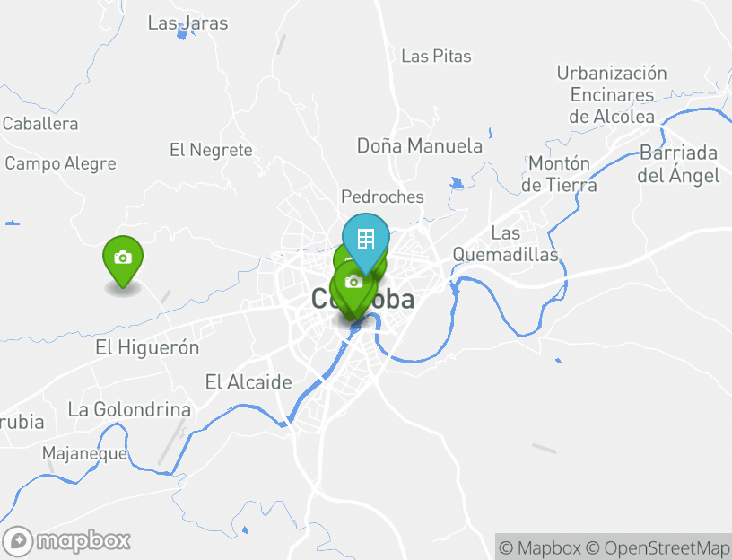
Task: Select the Urbanización Encinares de Alcolea label
Action: pyautogui.click(x=612, y=95)
